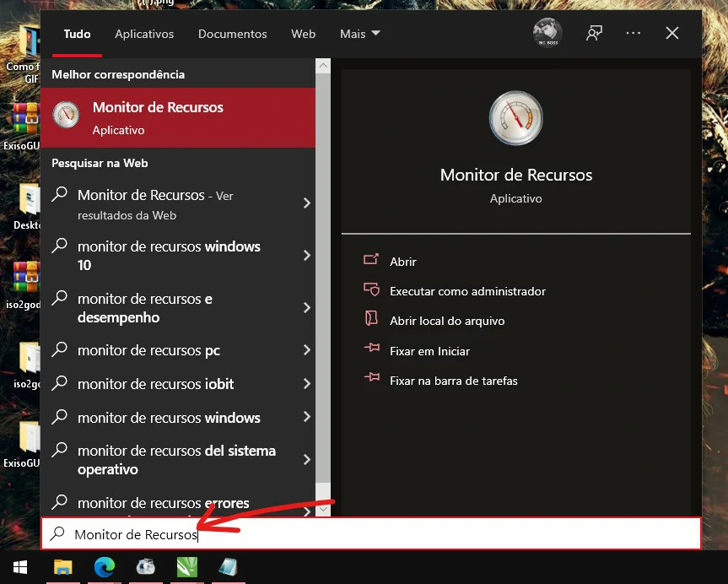Click the file location icon beside Abrir local
Screen dimensions: 728x584
click(x=371, y=318)
